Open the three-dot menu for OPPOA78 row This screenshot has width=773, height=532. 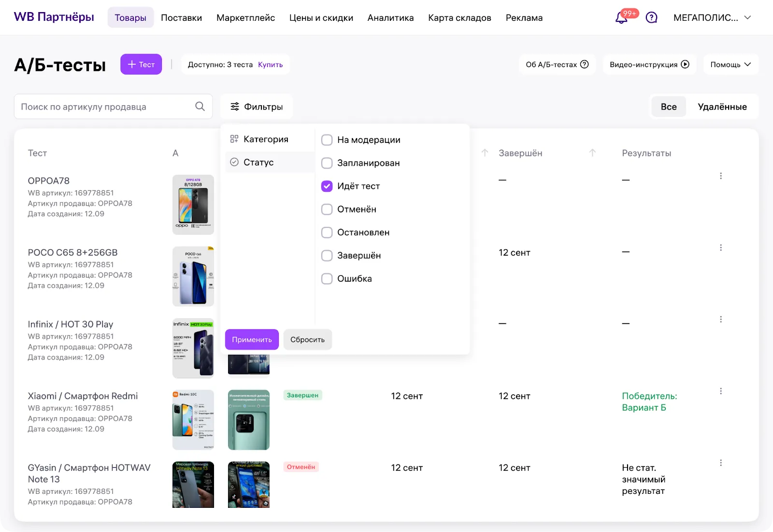click(721, 176)
